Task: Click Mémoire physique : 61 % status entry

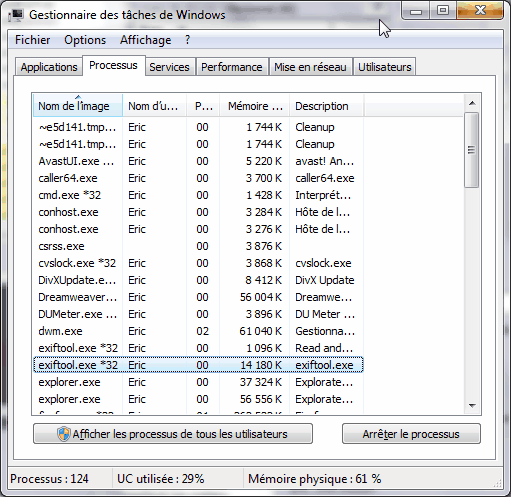Action: tap(314, 479)
